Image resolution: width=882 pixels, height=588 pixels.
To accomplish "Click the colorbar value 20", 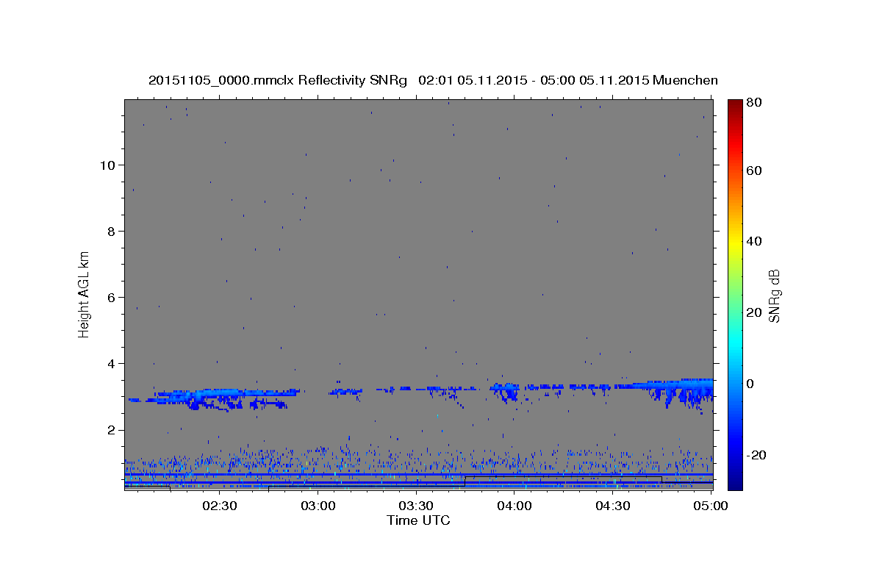I will [x=753, y=312].
